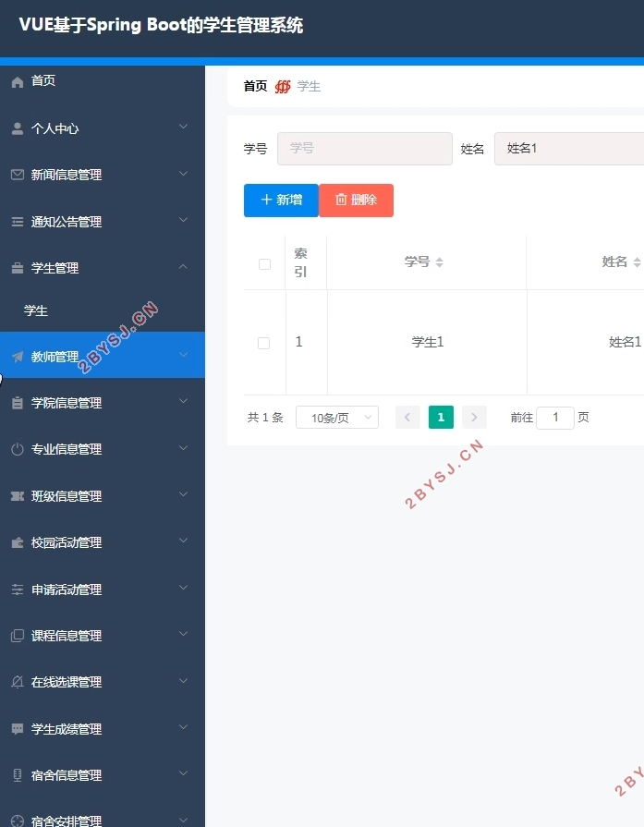Focus the 学号 search input field
This screenshot has height=827, width=644.
tap(365, 149)
